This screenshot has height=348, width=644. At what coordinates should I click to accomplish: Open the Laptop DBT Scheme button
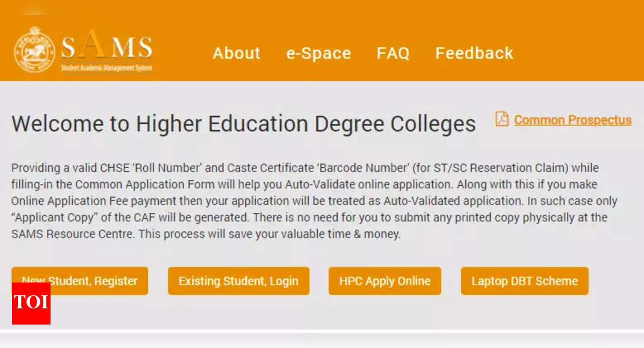[x=524, y=281]
